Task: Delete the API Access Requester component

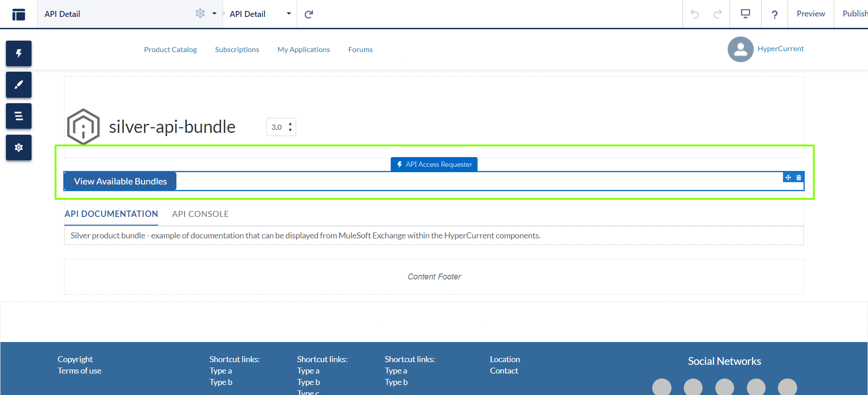Action: [799, 178]
